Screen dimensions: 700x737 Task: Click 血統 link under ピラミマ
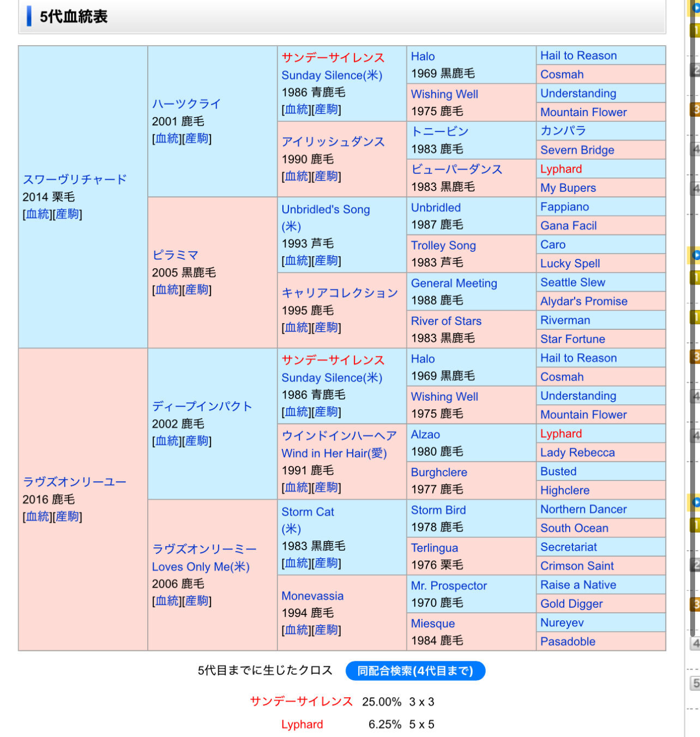[167, 289]
